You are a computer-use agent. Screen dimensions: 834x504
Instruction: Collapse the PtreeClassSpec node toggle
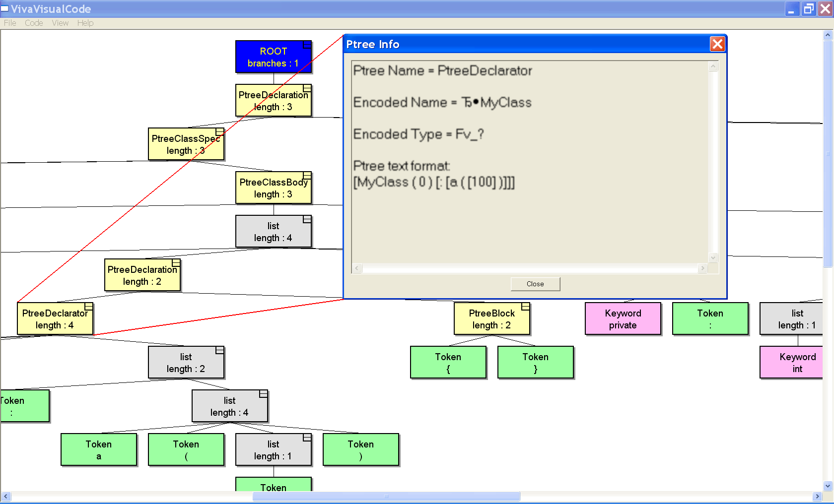point(220,132)
